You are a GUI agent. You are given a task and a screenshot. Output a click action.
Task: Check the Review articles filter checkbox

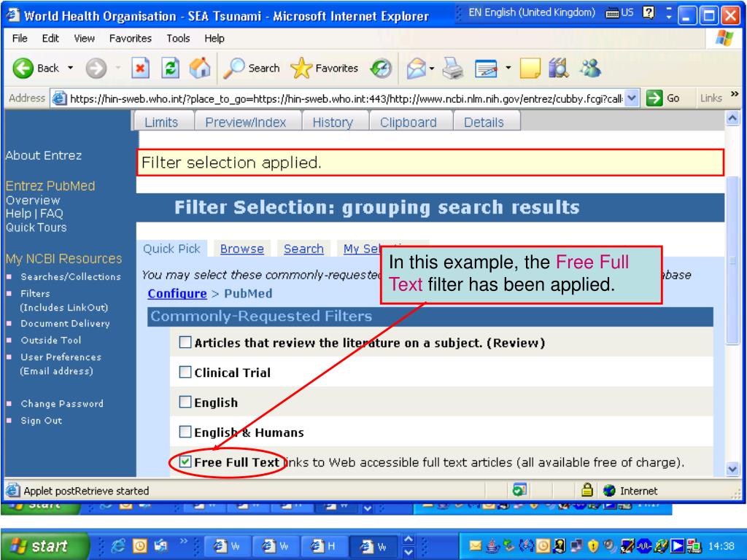click(185, 343)
